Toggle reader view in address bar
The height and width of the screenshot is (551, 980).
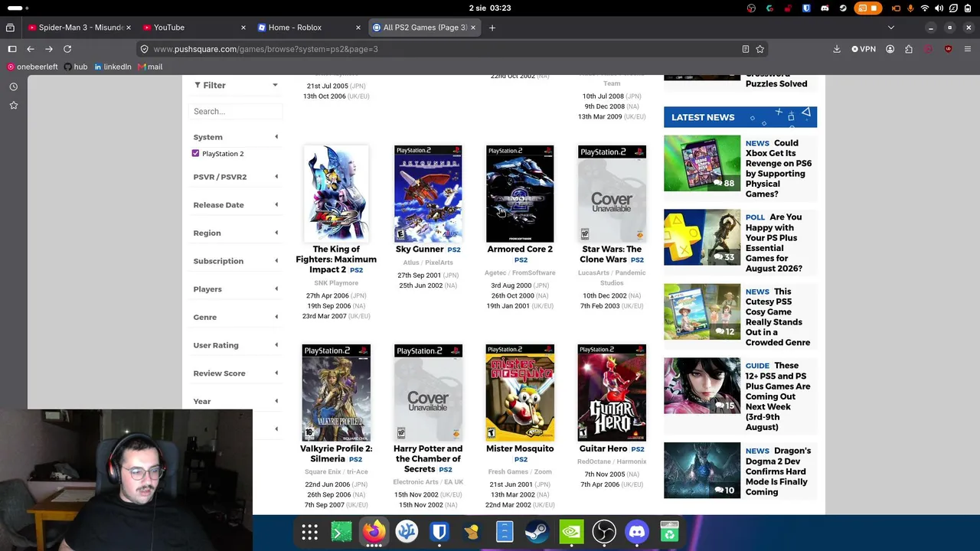coord(745,49)
